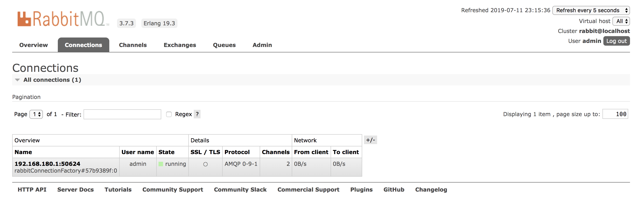Image resolution: width=644 pixels, height=211 pixels.
Task: Click the rabbit@localhost cluster name
Action: pyautogui.click(x=604, y=31)
